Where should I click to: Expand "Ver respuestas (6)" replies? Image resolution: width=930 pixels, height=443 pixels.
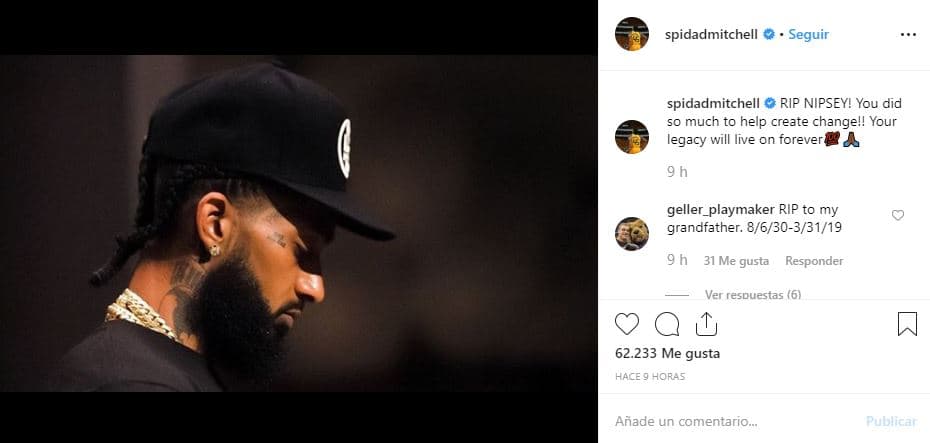pyautogui.click(x=752, y=295)
